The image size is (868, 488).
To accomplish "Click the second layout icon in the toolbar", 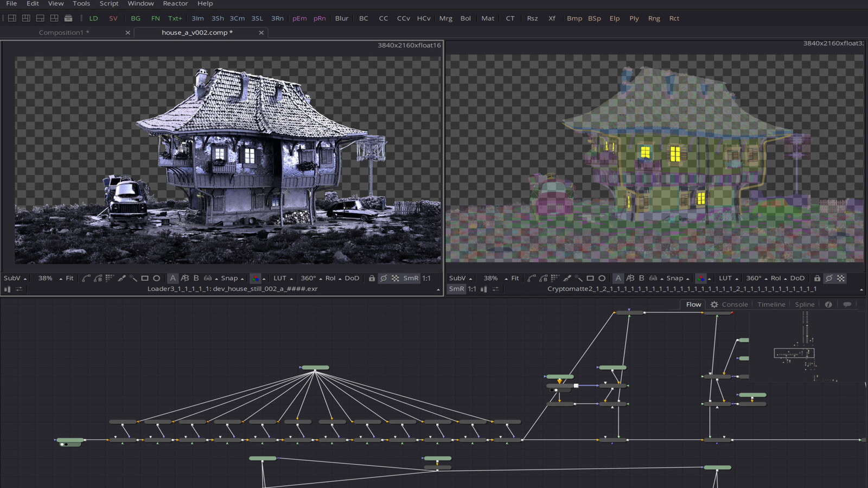I will click(x=26, y=18).
